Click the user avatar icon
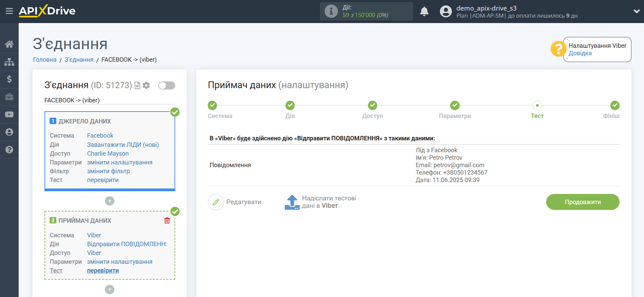The height and width of the screenshot is (297, 644). point(446,12)
